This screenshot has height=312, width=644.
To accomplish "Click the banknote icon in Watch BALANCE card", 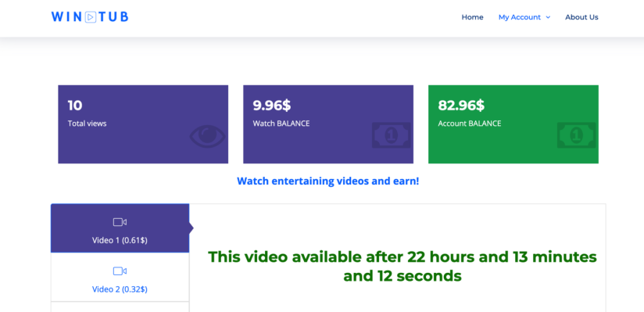I will (x=392, y=135).
